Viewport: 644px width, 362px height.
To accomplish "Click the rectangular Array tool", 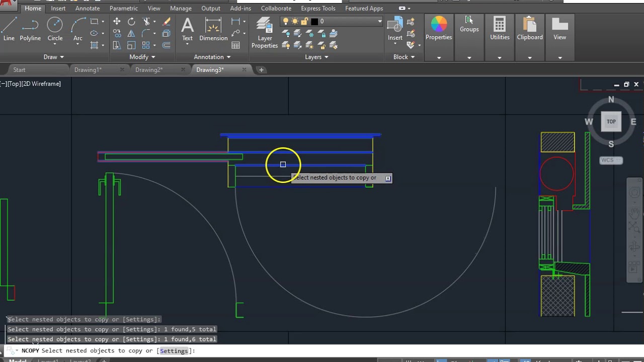I will (146, 45).
